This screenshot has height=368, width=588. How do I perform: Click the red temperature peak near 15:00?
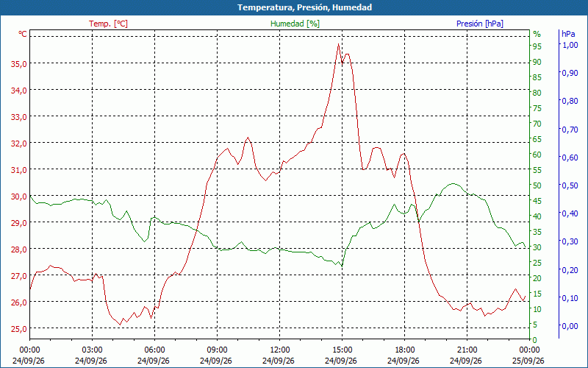(x=338, y=44)
